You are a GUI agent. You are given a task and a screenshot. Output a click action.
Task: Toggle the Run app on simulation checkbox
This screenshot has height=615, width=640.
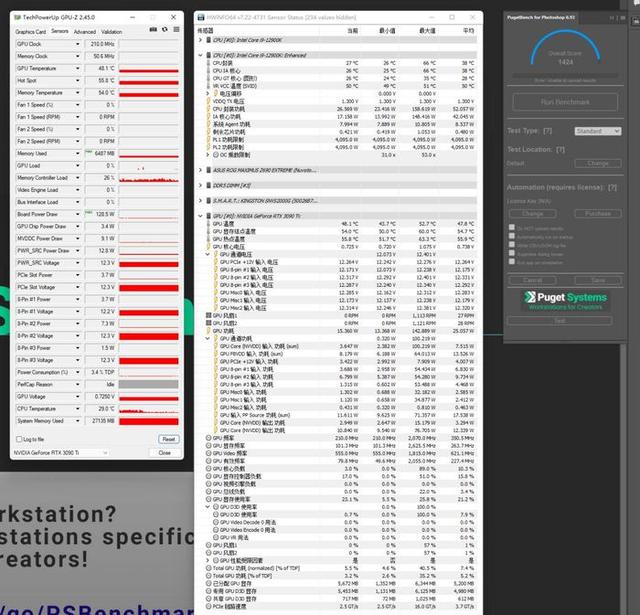512,263
